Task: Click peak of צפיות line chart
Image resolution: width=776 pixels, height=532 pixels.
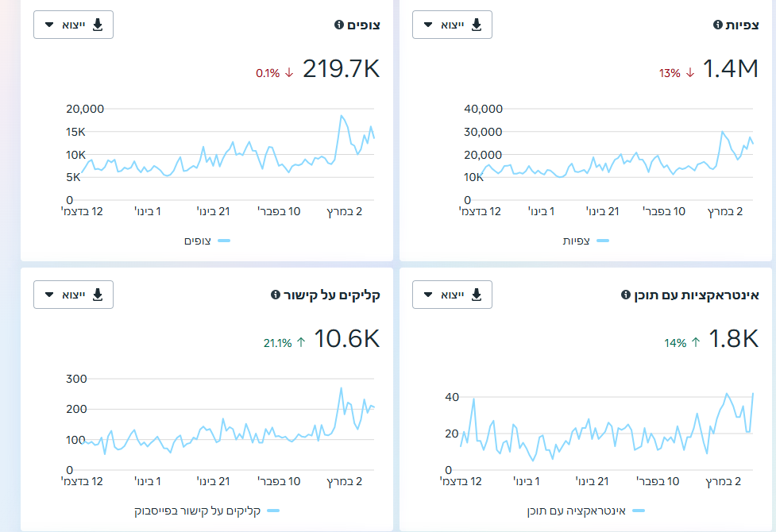Action: pos(723,132)
